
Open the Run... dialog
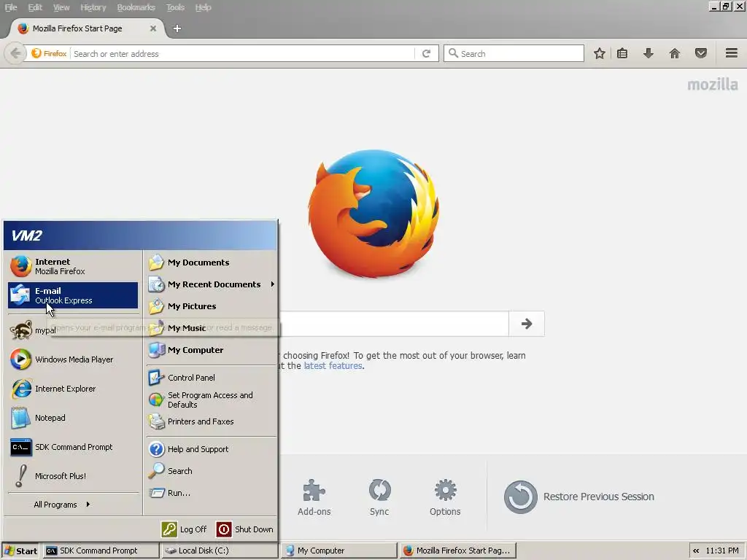click(211, 493)
